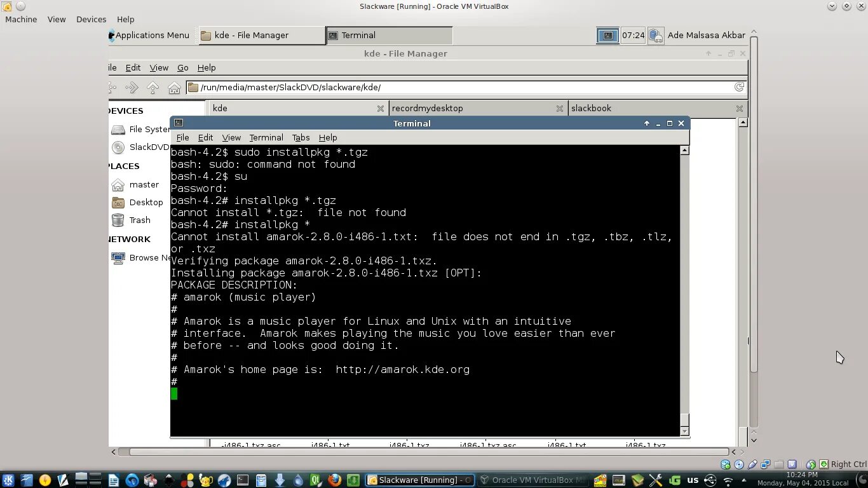Click the blue download arrow taskbar icon
The width and height of the screenshot is (868, 488).
pyautogui.click(x=280, y=480)
